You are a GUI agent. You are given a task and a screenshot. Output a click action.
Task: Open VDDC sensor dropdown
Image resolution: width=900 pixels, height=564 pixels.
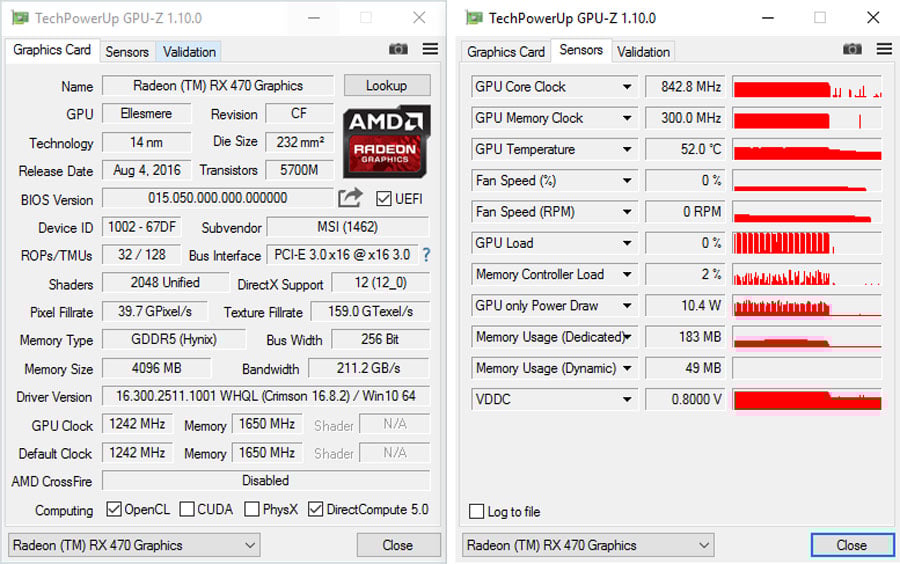pos(627,399)
